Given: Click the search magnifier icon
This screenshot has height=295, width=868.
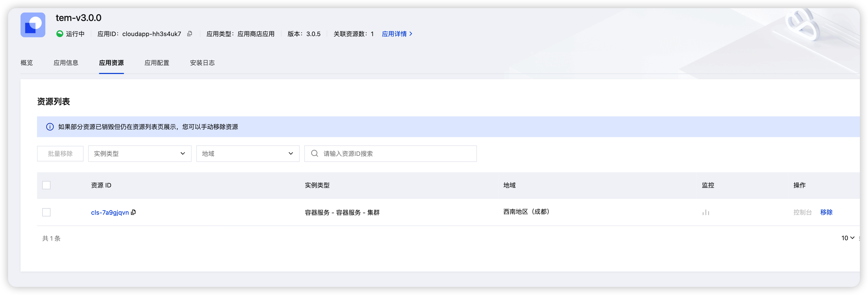Looking at the screenshot, I should tap(314, 153).
